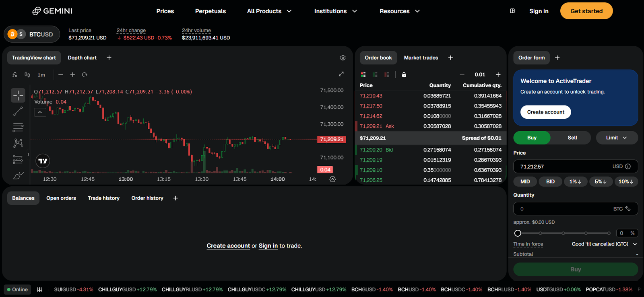Collapse the Volume indicator legend

pyautogui.click(x=40, y=113)
